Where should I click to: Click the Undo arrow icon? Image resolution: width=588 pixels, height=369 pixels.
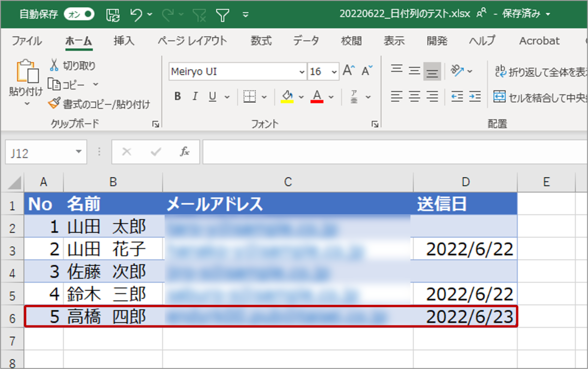(x=136, y=15)
